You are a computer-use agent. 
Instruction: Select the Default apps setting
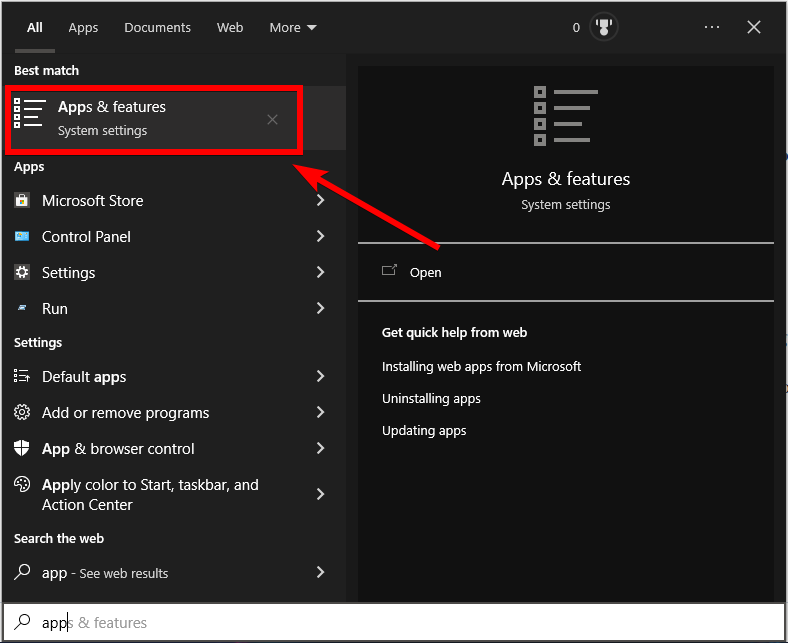pos(174,376)
